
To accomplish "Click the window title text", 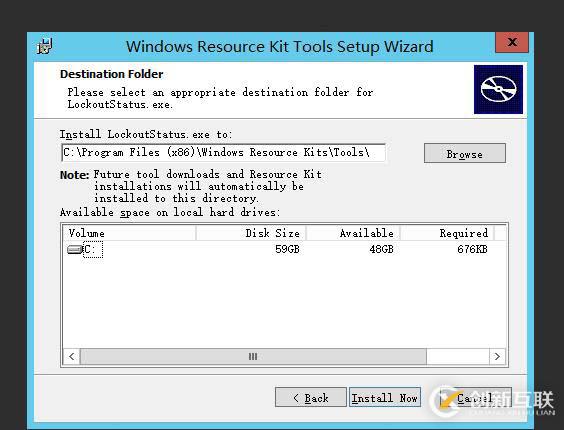I will coord(279,47).
